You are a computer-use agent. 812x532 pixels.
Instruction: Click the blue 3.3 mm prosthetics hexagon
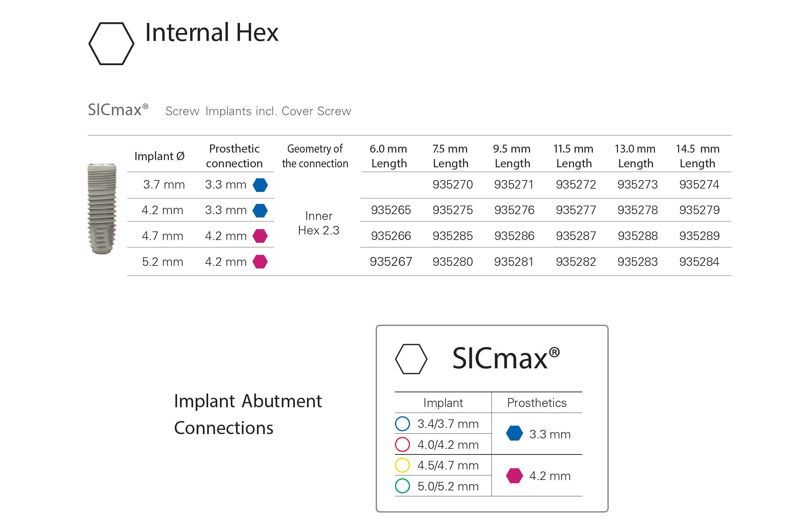point(515,433)
